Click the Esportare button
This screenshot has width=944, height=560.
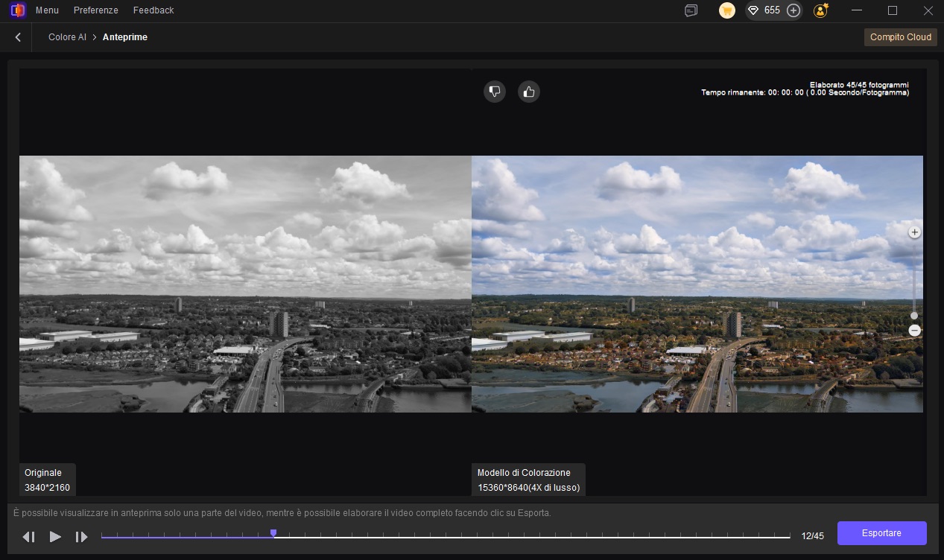tap(881, 533)
